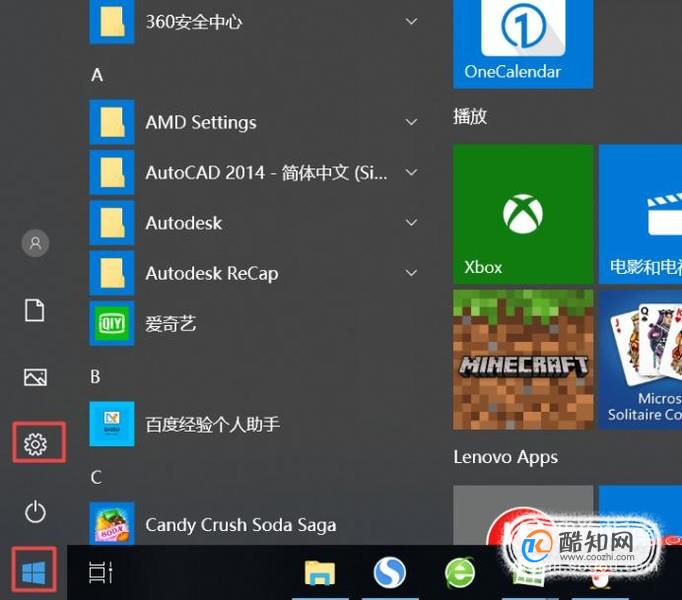This screenshot has height=600, width=682.
Task: Open the 电影和电视 tile
Action: point(640,214)
